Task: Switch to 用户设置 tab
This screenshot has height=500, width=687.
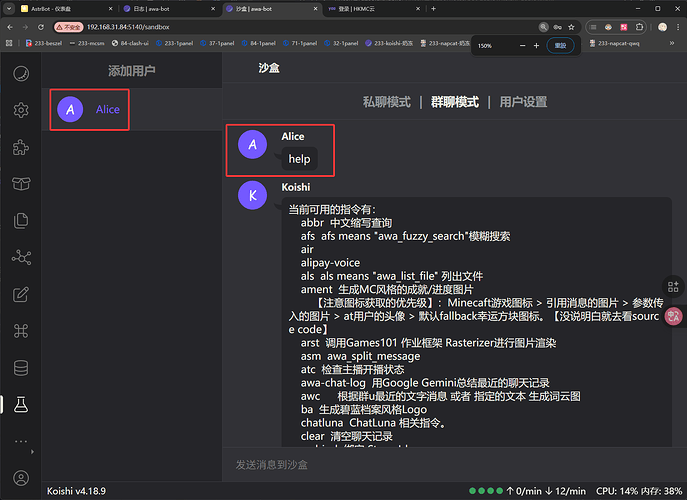Action: [523, 102]
